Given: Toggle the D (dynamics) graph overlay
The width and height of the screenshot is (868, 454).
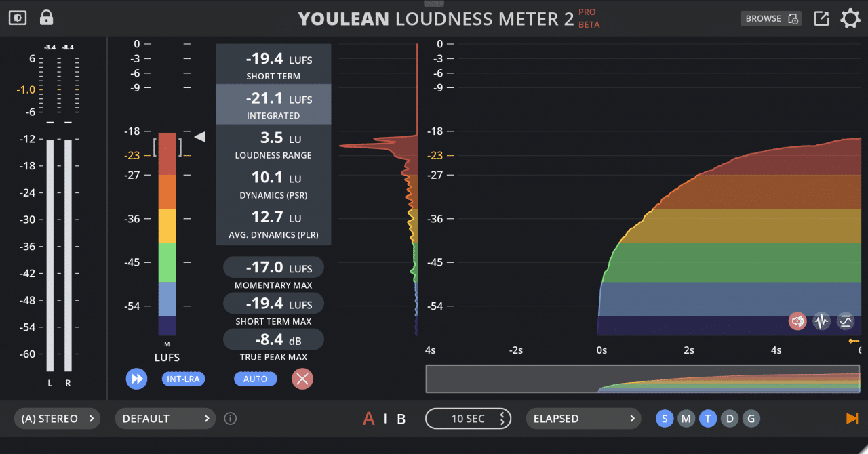Looking at the screenshot, I should pyautogui.click(x=730, y=418).
